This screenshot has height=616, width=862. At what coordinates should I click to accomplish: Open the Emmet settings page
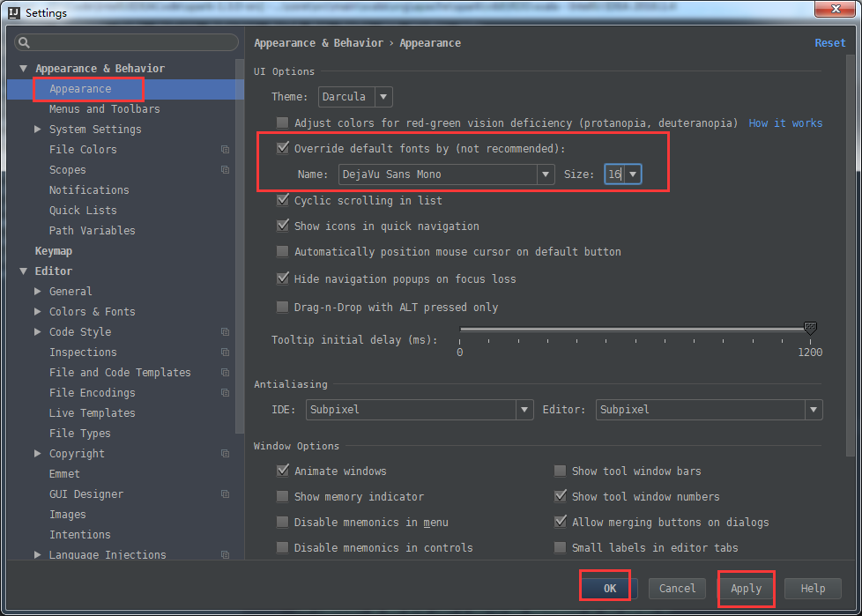(x=64, y=474)
